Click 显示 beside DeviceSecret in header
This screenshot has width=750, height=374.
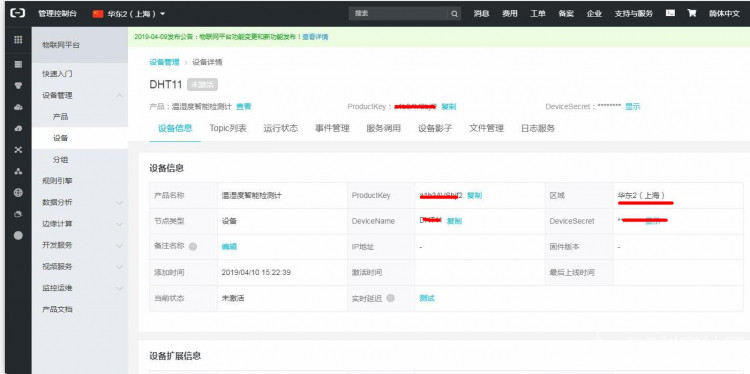click(632, 107)
